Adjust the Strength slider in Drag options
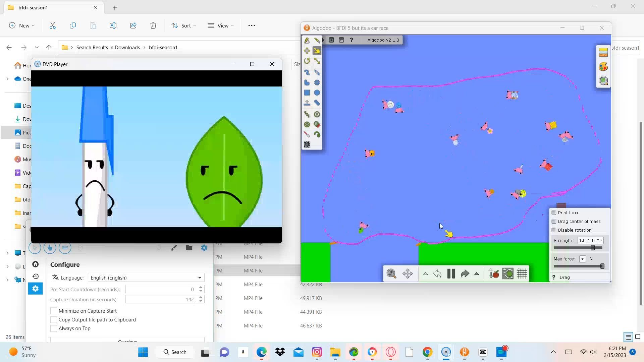This screenshot has width=644, height=362. [592, 248]
